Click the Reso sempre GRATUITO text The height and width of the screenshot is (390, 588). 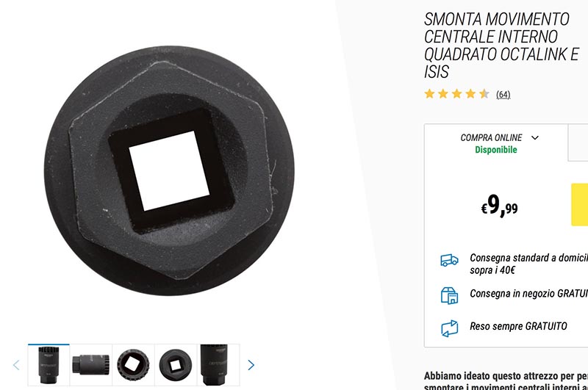518,326
